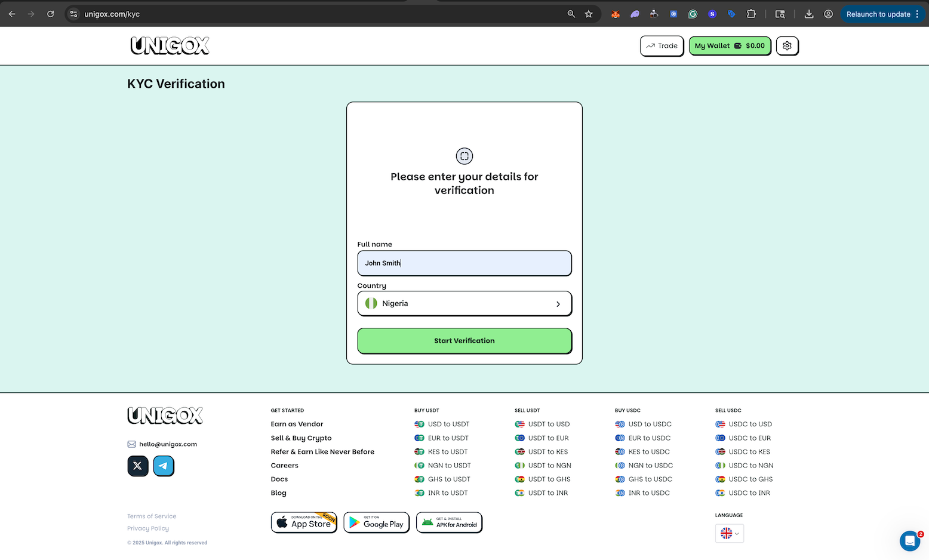The image size is (929, 560).
Task: Click the App Store download badge
Action: click(304, 522)
